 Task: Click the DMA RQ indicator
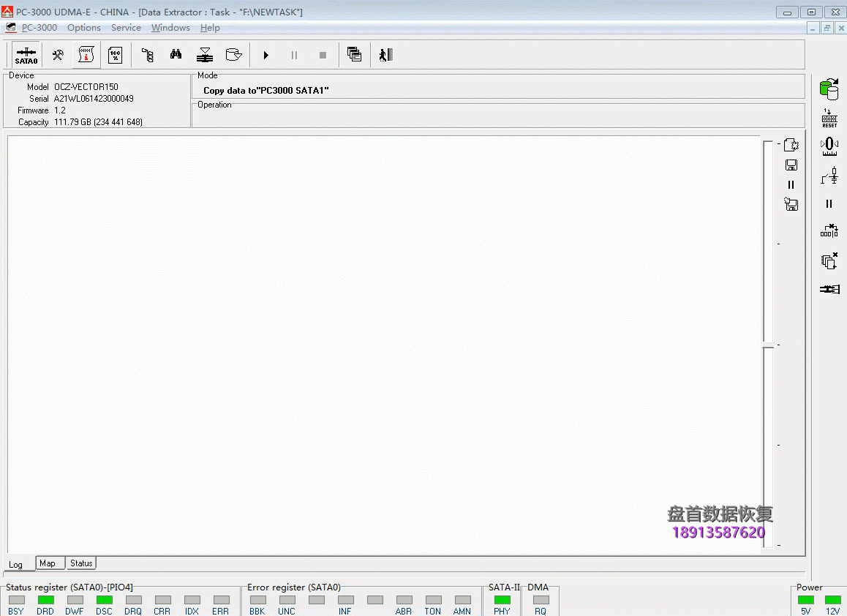click(x=541, y=600)
